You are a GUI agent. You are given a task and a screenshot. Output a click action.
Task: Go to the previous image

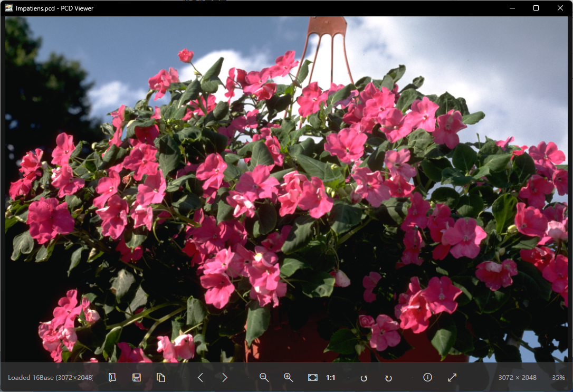(200, 377)
